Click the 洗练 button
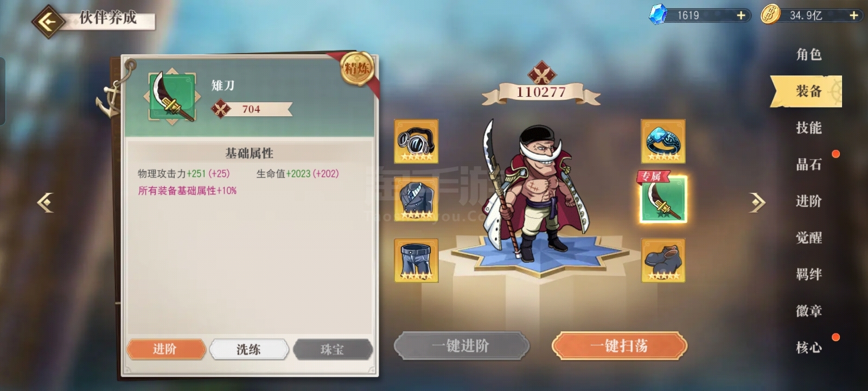 point(248,349)
